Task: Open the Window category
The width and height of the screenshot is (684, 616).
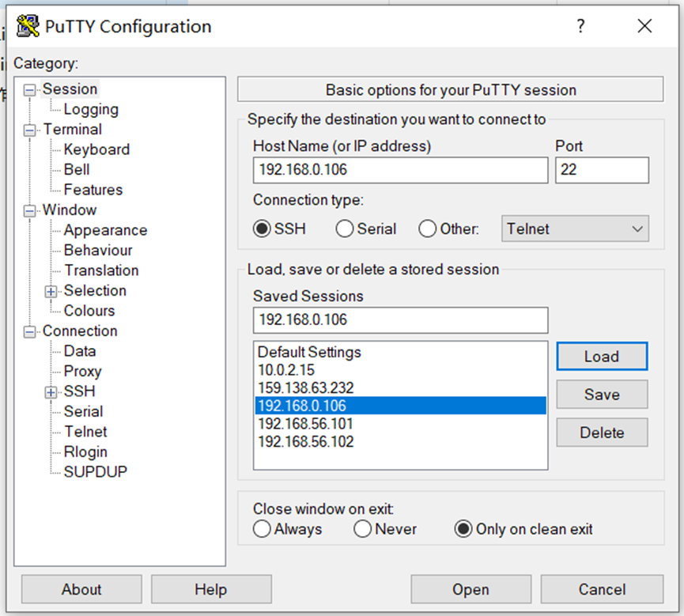Action: point(70,210)
